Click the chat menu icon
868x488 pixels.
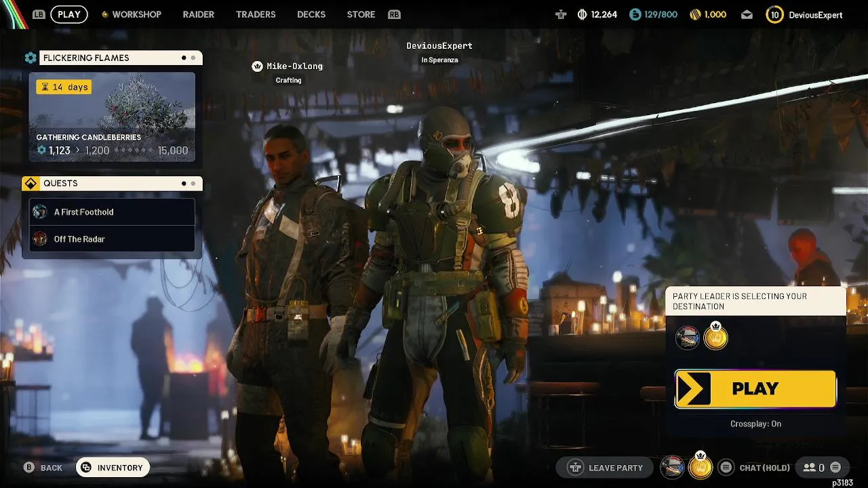pos(726,468)
